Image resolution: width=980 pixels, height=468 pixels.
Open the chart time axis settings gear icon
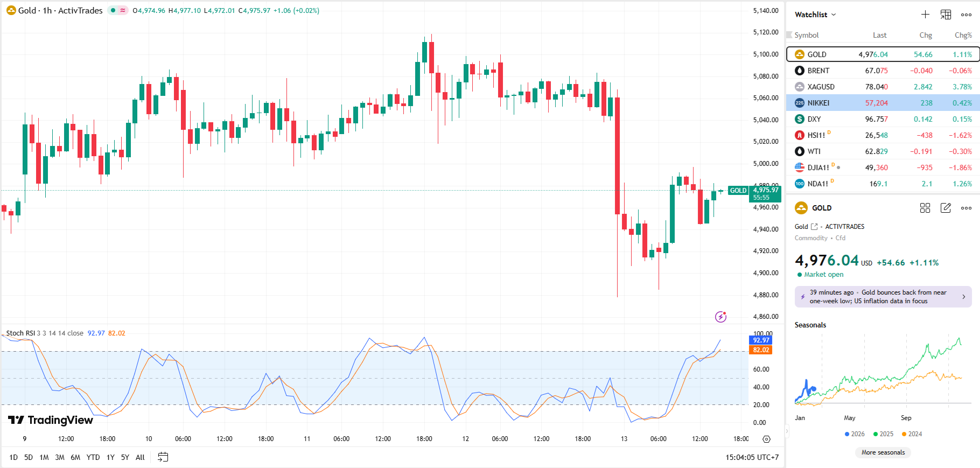(x=766, y=439)
